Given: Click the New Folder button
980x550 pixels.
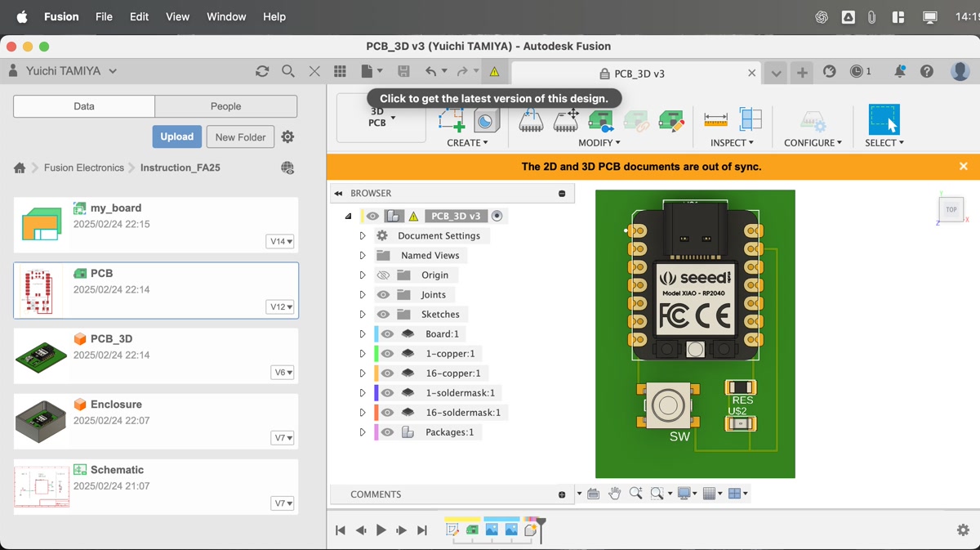Looking at the screenshot, I should [x=240, y=137].
